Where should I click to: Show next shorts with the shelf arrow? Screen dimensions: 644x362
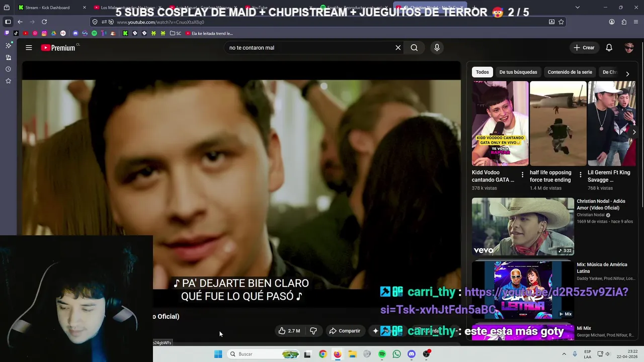coord(634,132)
